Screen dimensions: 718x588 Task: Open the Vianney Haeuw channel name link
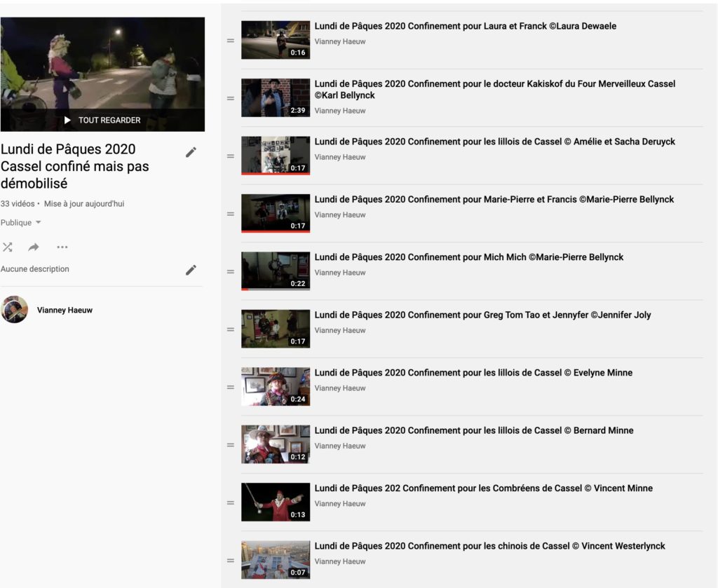click(x=65, y=310)
